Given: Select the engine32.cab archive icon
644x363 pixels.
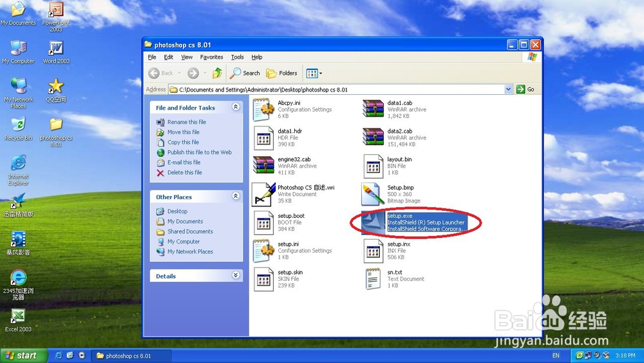Looking at the screenshot, I should [x=263, y=166].
